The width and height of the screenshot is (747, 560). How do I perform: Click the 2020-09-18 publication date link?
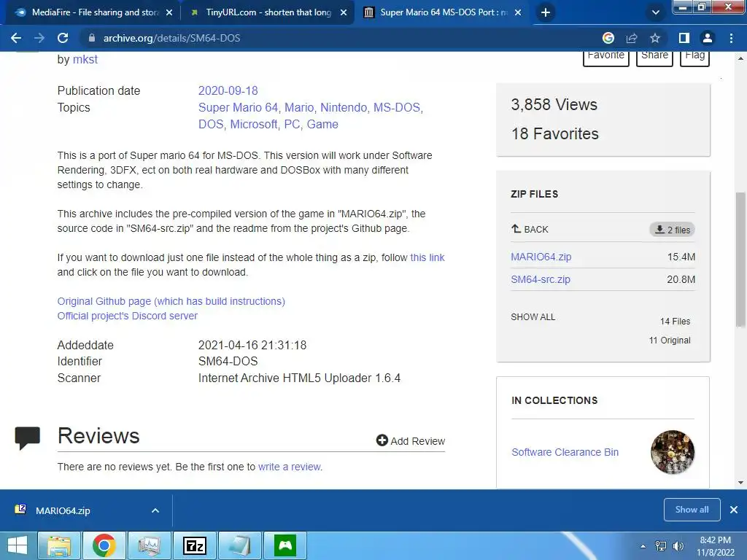(x=228, y=90)
